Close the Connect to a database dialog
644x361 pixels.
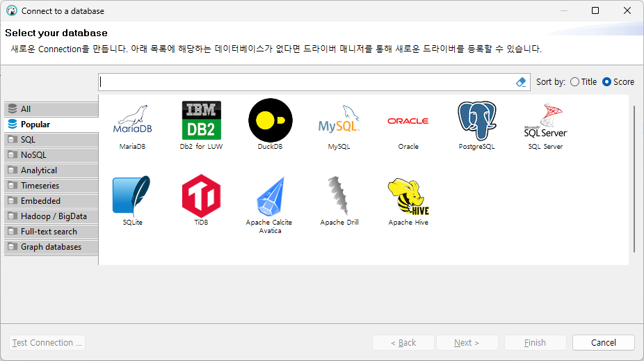[x=627, y=10]
